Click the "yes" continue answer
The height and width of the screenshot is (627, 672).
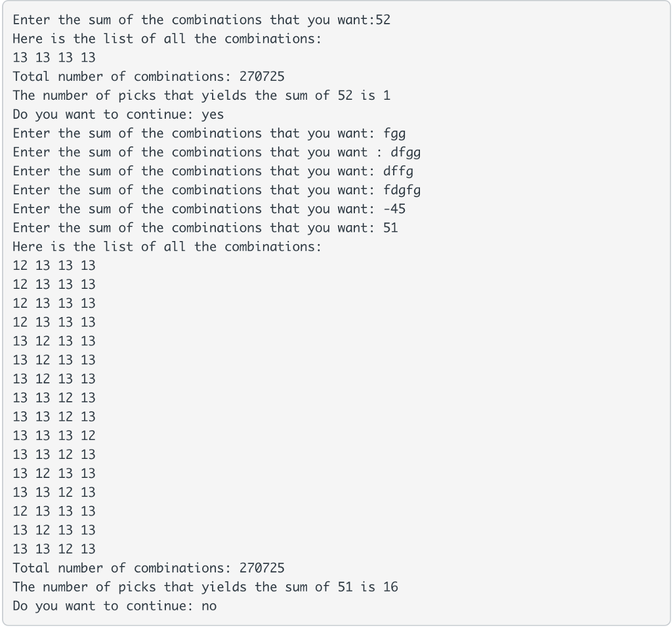213,115
